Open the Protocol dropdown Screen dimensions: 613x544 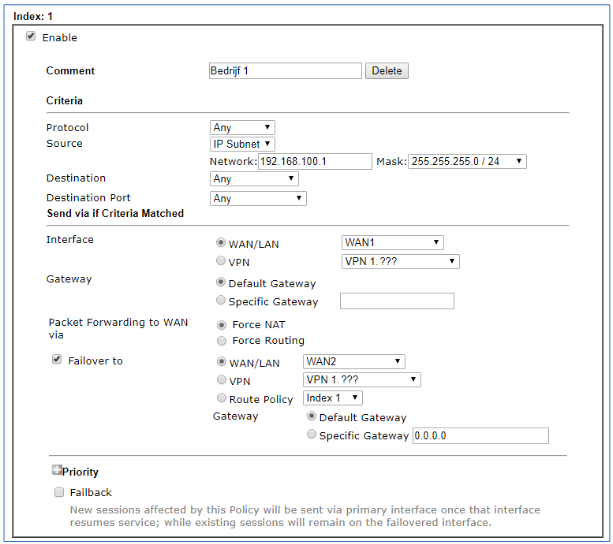242,127
